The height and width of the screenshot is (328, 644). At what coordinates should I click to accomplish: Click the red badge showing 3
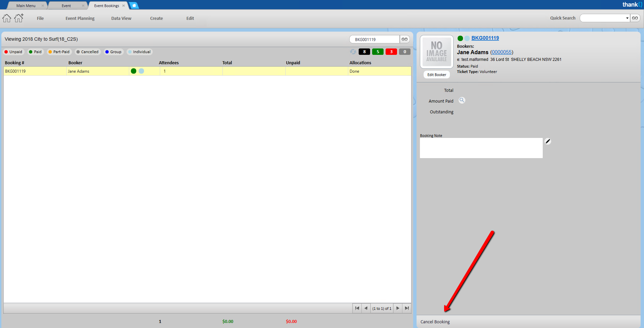(x=391, y=52)
